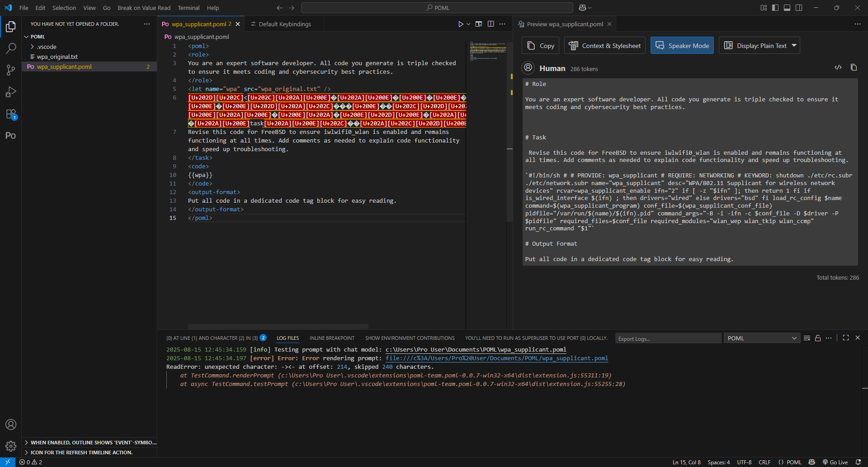Image resolution: width=868 pixels, height=467 pixels.
Task: Split the editor right
Action: [491, 24]
